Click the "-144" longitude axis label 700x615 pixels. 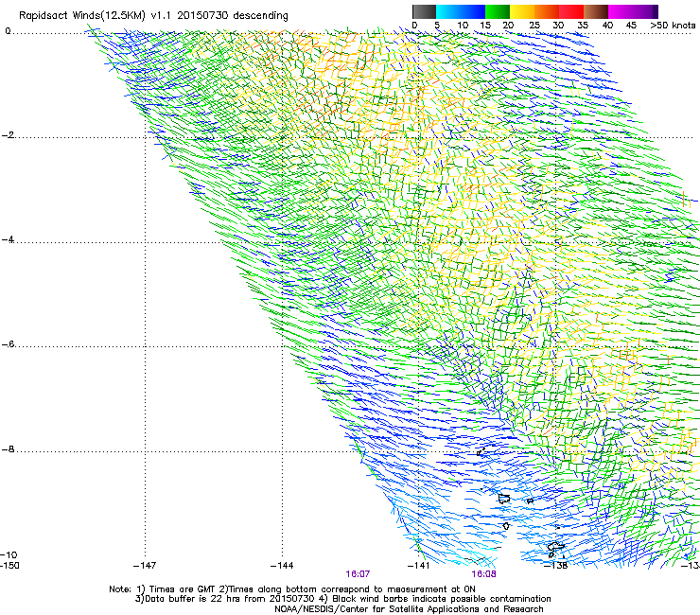[282, 566]
